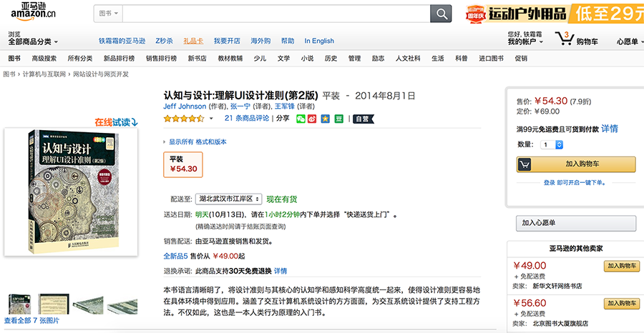Change delivery region 湖北武汉市江岸区
Image resolution: width=644 pixels, height=333 pixels.
coord(228,199)
